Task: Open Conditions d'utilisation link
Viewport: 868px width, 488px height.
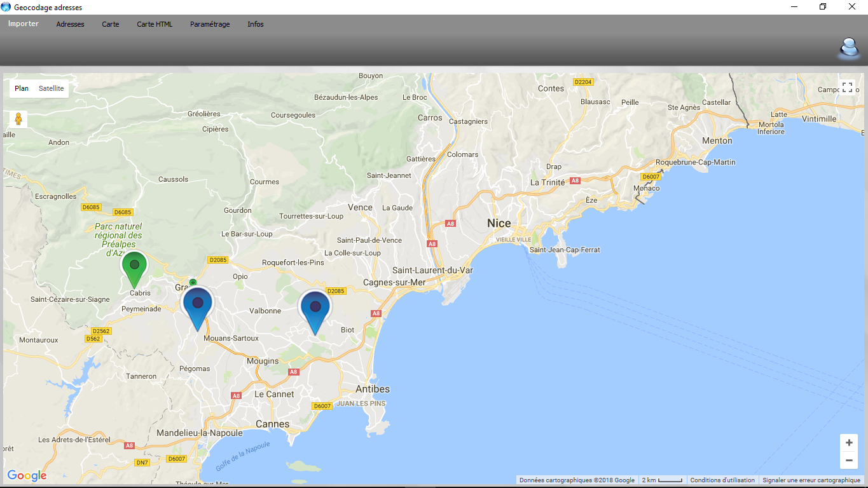Action: coord(722,480)
